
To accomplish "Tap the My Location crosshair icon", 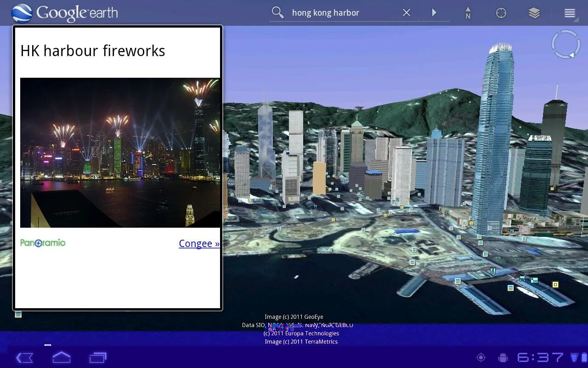I will [501, 13].
